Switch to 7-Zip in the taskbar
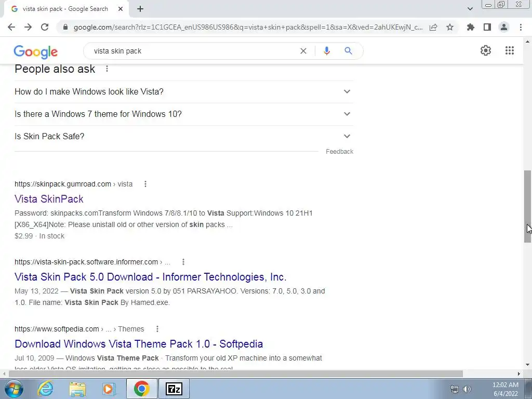Viewport: 532px width, 399px height. (174, 389)
